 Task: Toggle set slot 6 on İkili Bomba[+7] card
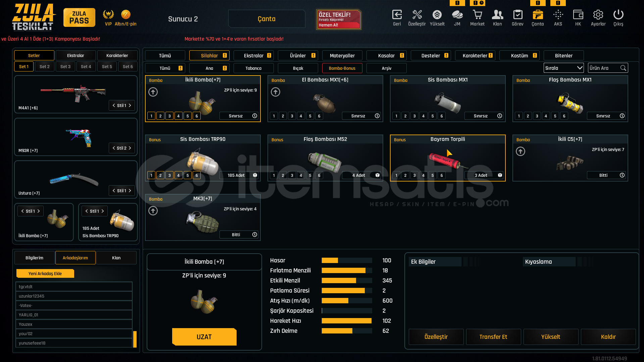click(197, 116)
